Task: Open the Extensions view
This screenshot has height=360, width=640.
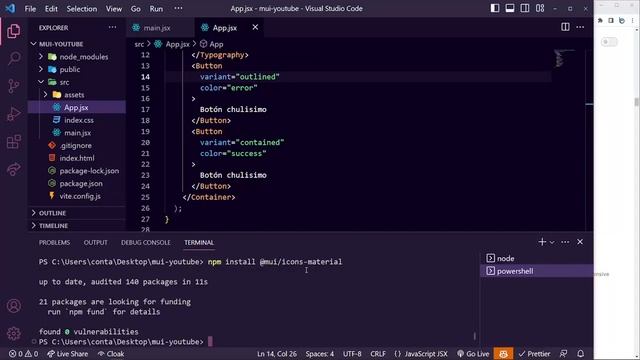Action: 13,142
